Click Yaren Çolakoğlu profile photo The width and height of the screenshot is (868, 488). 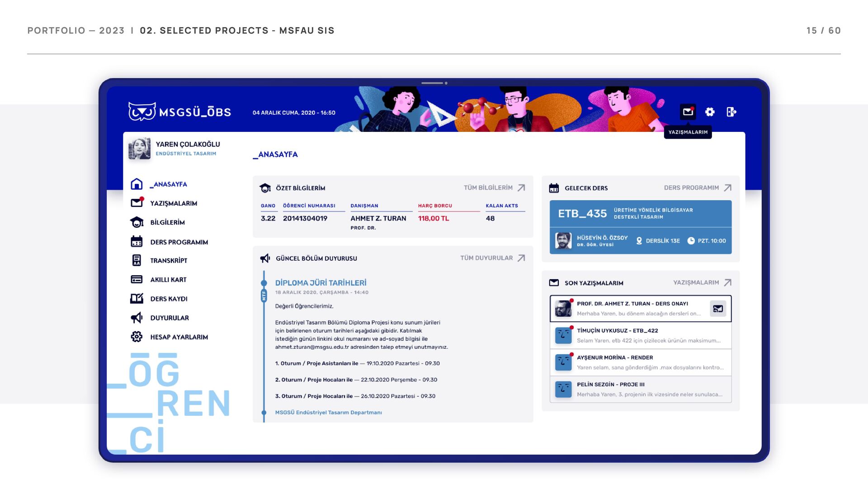click(x=139, y=149)
